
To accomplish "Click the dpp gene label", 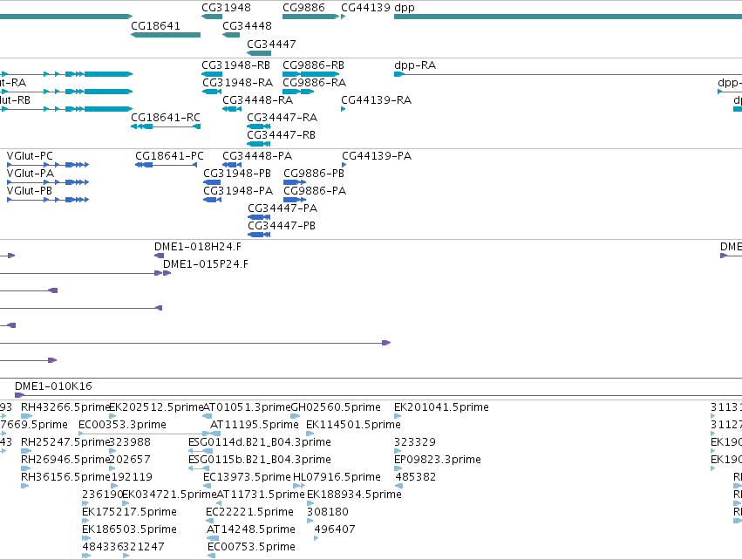I will 404,8.
